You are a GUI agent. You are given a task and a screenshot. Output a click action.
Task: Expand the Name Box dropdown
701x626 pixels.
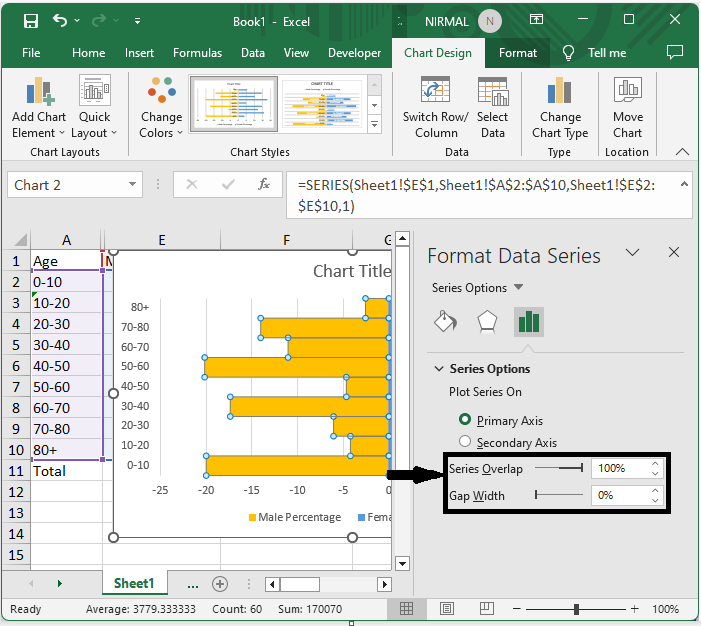133,185
